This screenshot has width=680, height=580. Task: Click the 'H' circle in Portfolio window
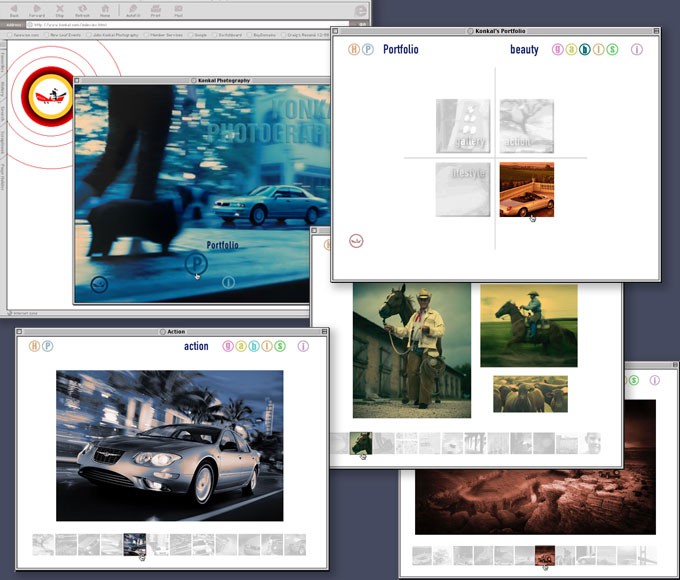coord(354,49)
